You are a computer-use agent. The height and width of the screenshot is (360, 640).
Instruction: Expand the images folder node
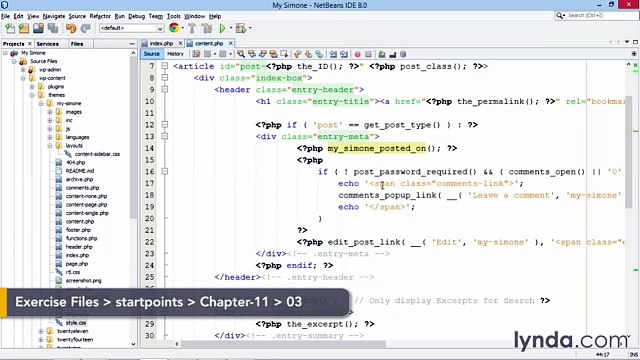[x=50, y=112]
